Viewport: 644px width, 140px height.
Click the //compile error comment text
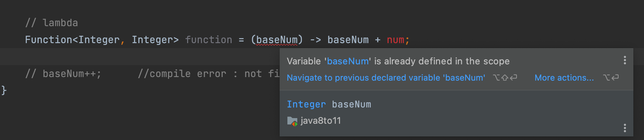(x=209, y=74)
